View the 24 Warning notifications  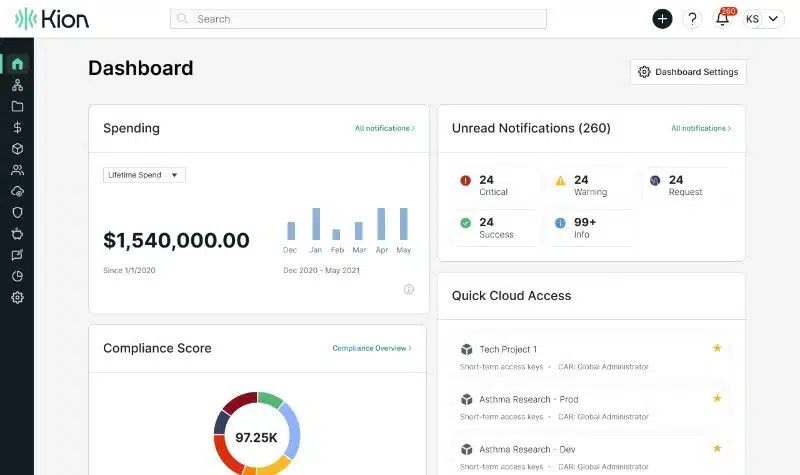pos(591,185)
